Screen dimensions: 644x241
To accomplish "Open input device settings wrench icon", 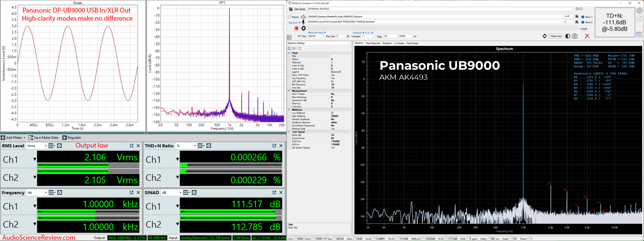I will [x=577, y=22].
